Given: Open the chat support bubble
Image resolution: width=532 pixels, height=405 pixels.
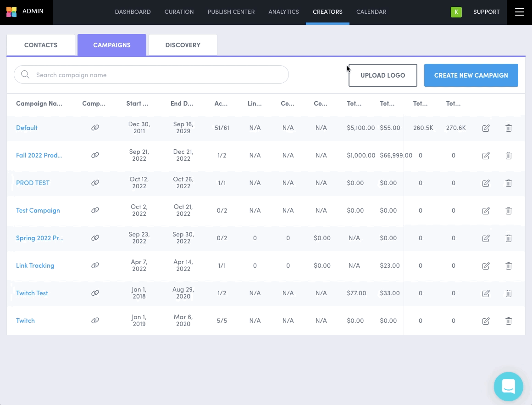Looking at the screenshot, I should coord(508,386).
